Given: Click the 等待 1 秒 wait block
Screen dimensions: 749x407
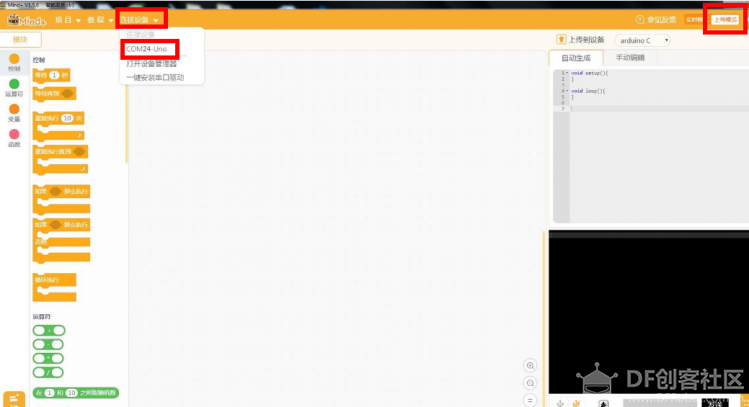Looking at the screenshot, I should point(52,75).
